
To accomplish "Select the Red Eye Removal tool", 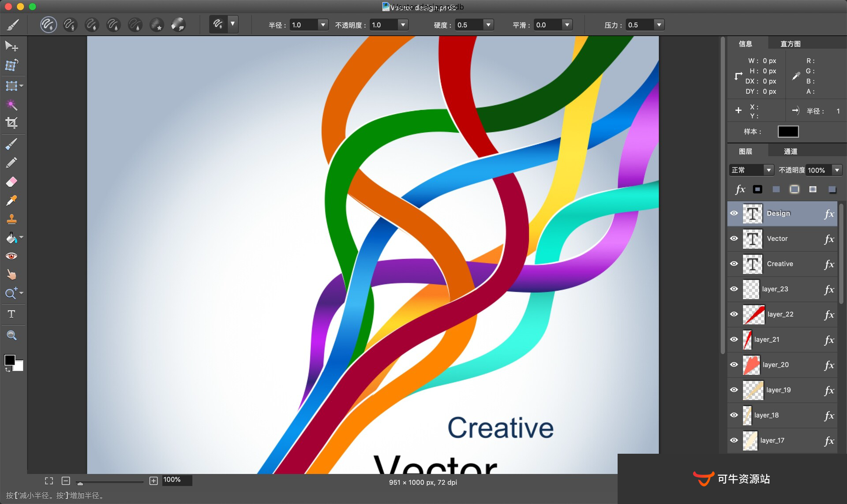I will click(12, 256).
